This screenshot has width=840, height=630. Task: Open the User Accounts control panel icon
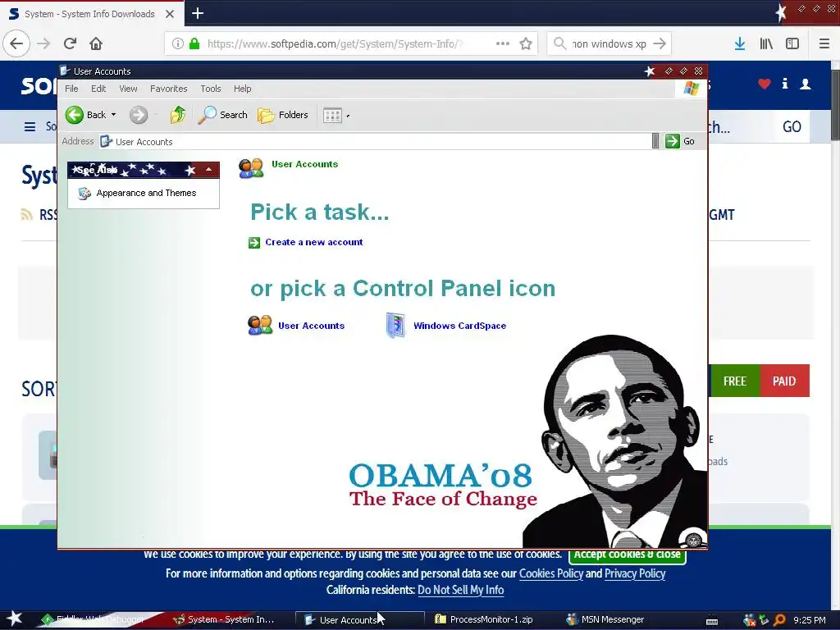(260, 325)
